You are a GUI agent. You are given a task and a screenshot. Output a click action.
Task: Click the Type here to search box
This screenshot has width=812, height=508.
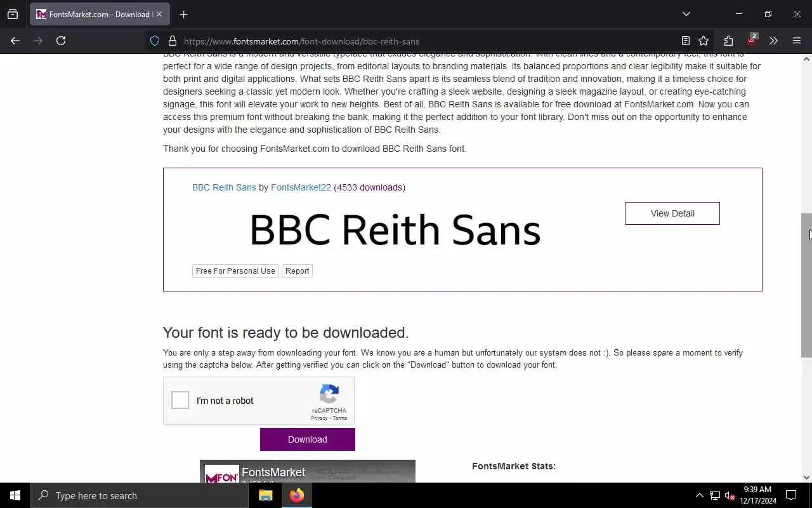[140, 495]
